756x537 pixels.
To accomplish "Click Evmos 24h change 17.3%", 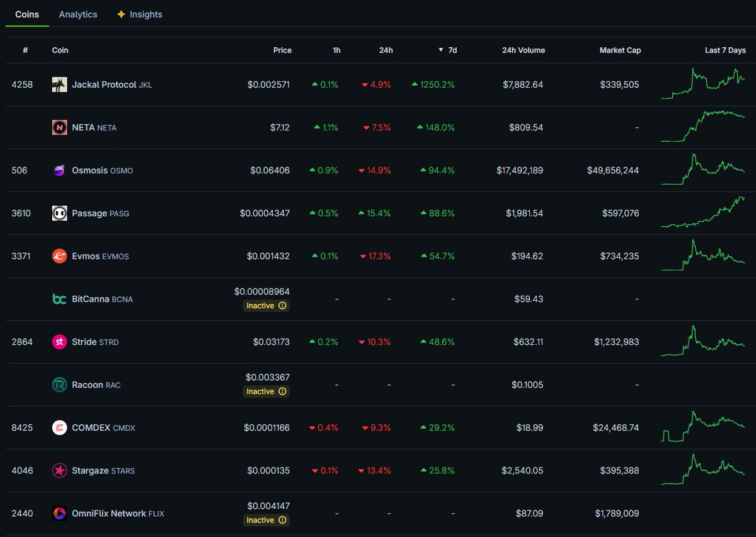I will [x=375, y=256].
